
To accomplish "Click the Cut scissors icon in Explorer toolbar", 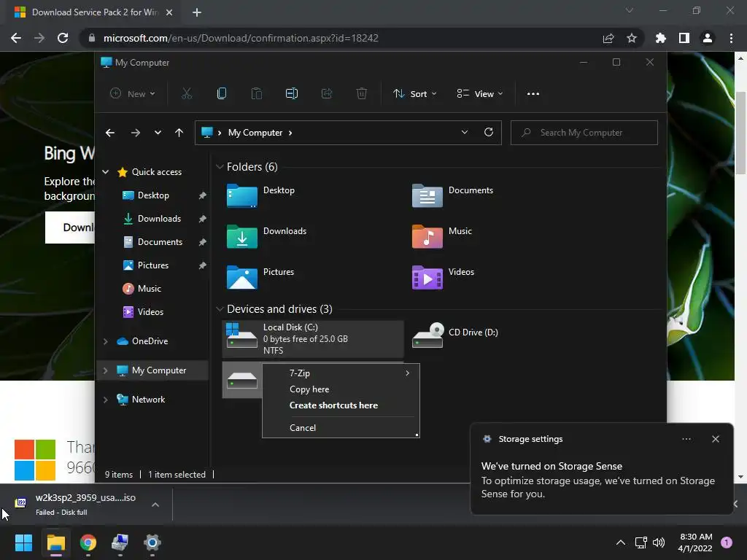I will 186,94.
